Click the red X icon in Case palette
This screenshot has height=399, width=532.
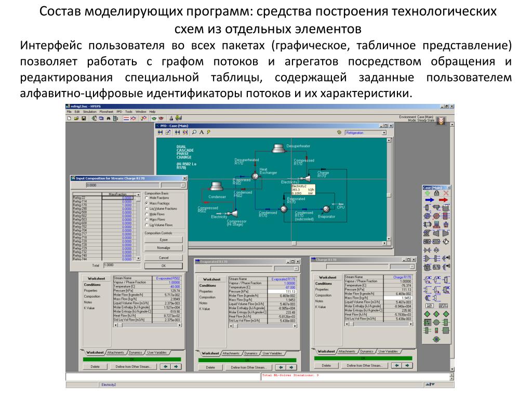(x=446, y=193)
